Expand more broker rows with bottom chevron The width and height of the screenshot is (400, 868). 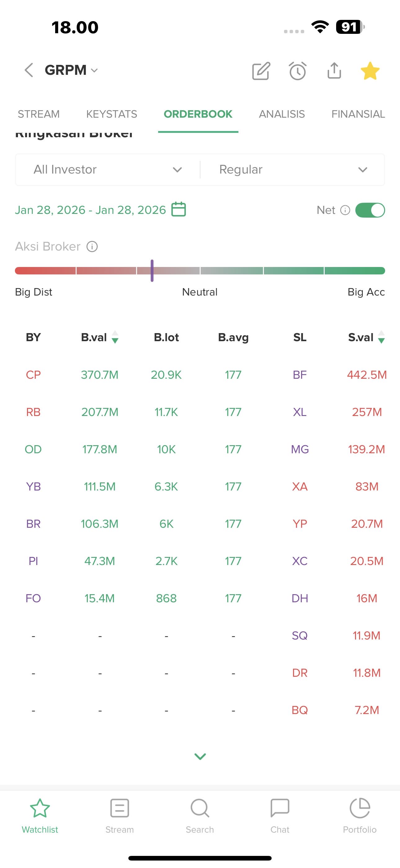click(200, 756)
